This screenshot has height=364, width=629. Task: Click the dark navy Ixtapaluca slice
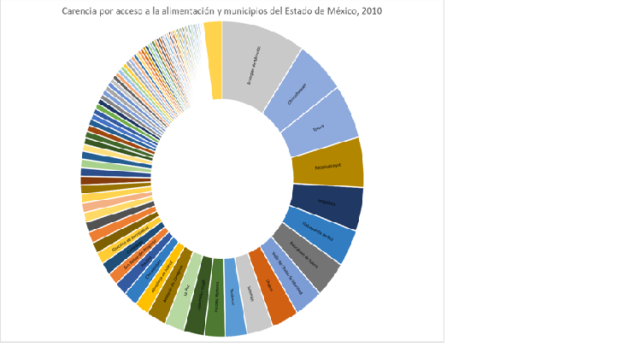tap(326, 203)
